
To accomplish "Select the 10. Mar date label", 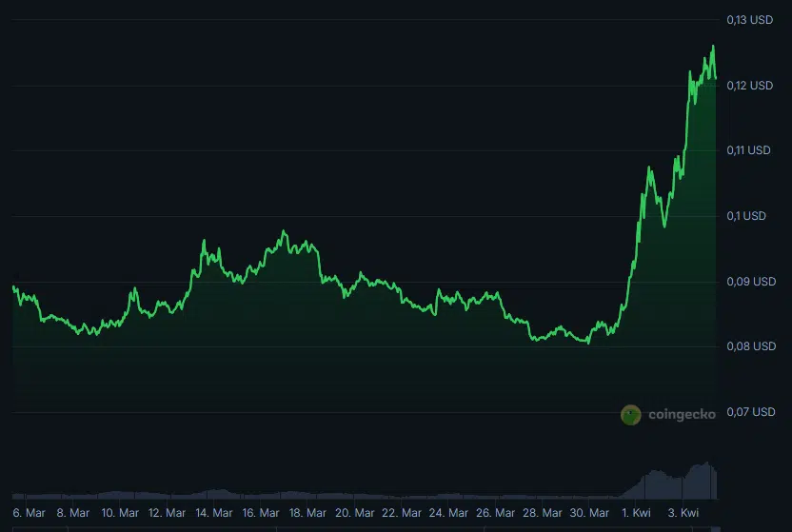I will [x=122, y=513].
